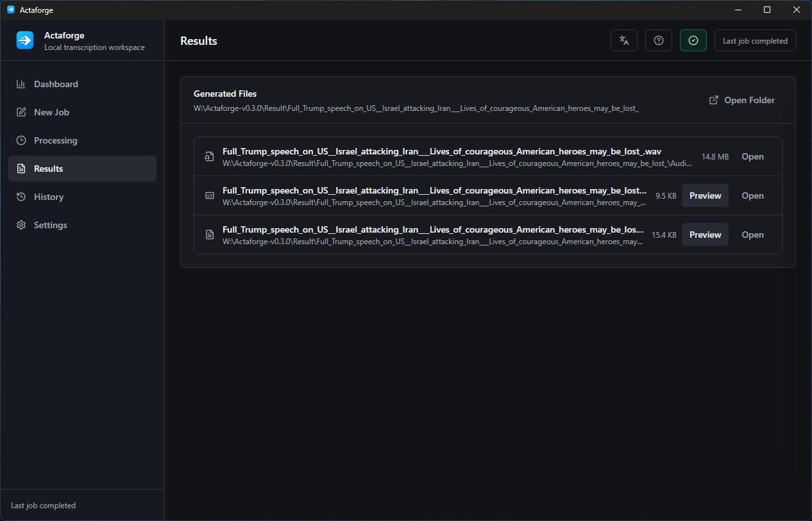The width and height of the screenshot is (812, 521).
Task: Click the file name in the 15.4 KB row
Action: click(433, 229)
